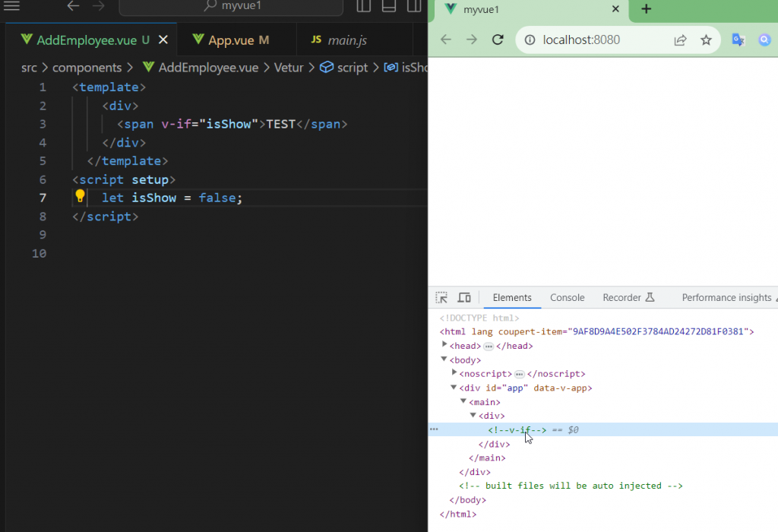View site information icon in address bar
Image resolution: width=778 pixels, height=532 pixels.
(x=530, y=40)
